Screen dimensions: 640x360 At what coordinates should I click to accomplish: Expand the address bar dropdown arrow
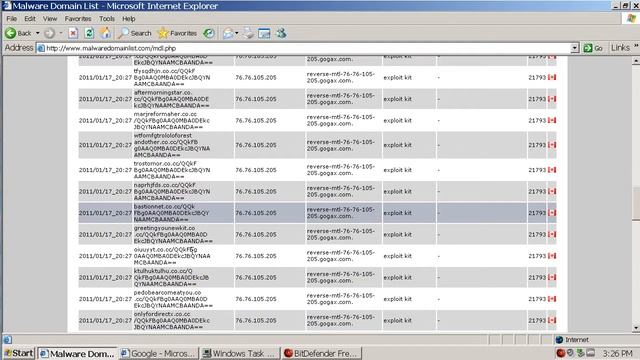(x=575, y=48)
